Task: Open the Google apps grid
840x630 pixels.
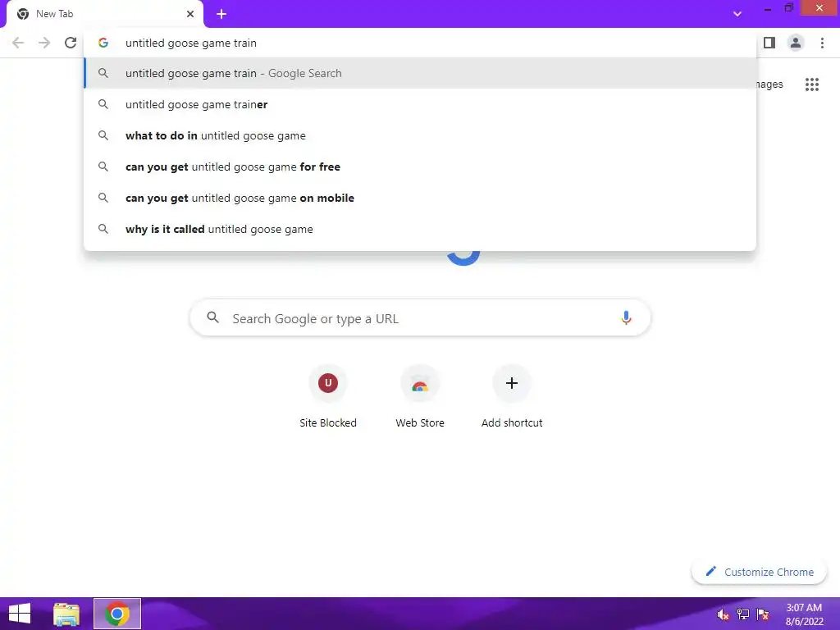Action: point(812,84)
